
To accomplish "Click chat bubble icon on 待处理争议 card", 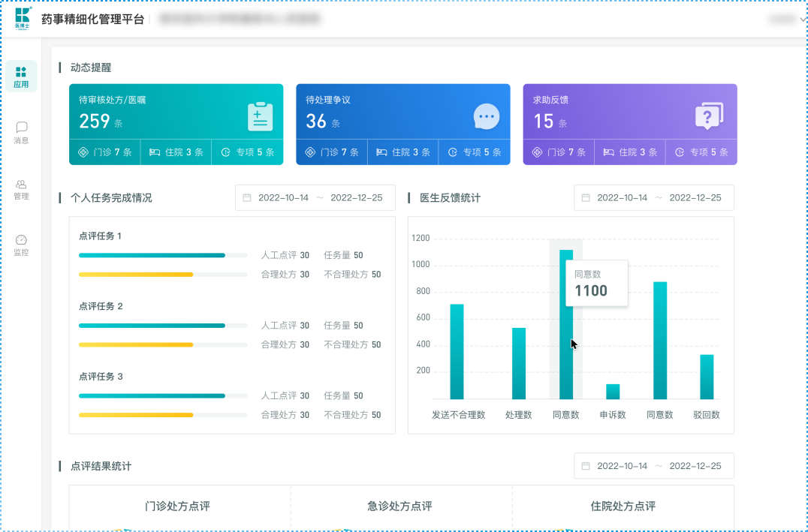I will (x=487, y=116).
